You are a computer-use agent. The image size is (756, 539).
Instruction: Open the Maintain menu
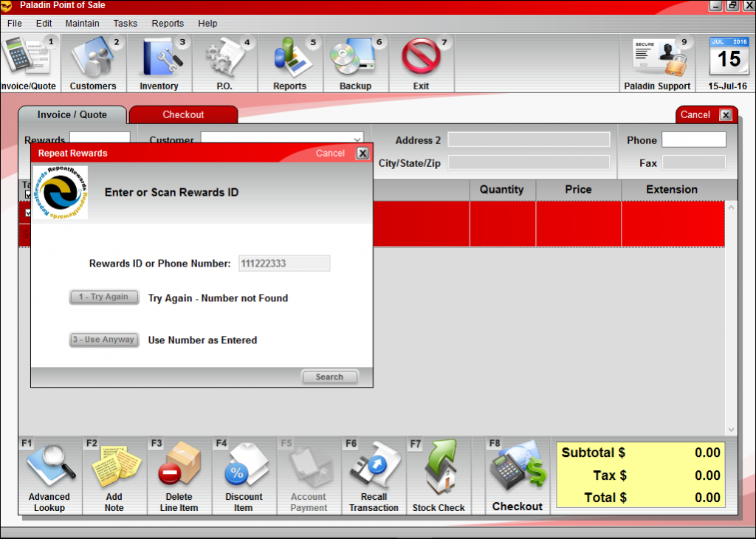tap(83, 23)
